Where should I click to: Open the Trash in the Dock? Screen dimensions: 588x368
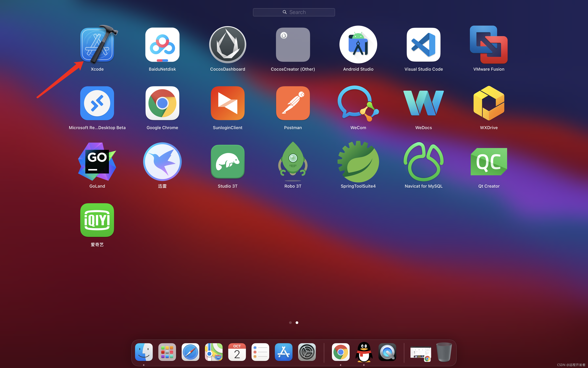[x=444, y=352]
